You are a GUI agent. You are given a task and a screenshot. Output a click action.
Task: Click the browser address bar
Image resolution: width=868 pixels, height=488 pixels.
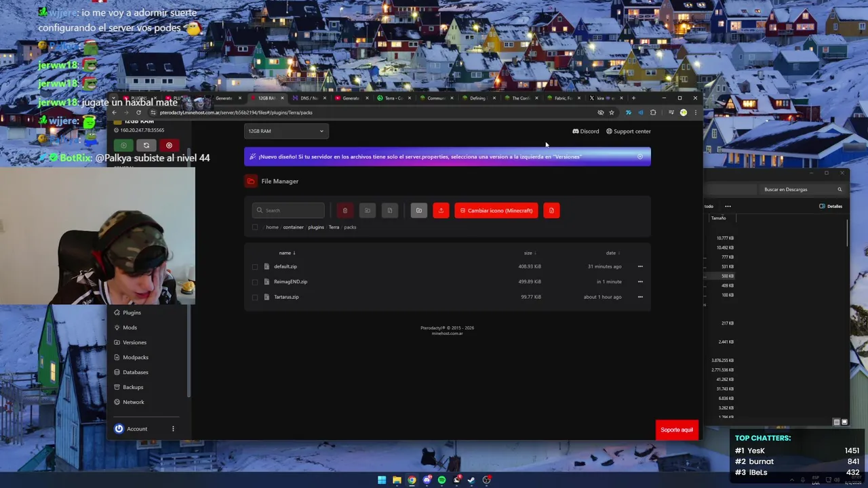point(373,113)
